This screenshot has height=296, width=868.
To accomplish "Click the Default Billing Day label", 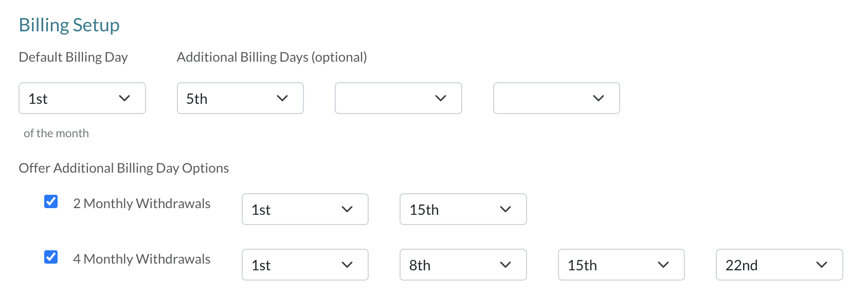I will pyautogui.click(x=73, y=57).
